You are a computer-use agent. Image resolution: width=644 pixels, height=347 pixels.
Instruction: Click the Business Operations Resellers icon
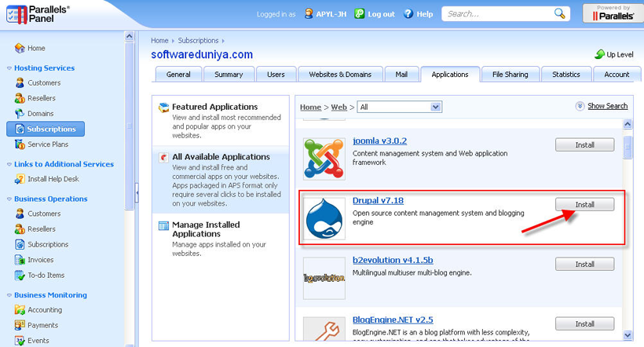20,228
